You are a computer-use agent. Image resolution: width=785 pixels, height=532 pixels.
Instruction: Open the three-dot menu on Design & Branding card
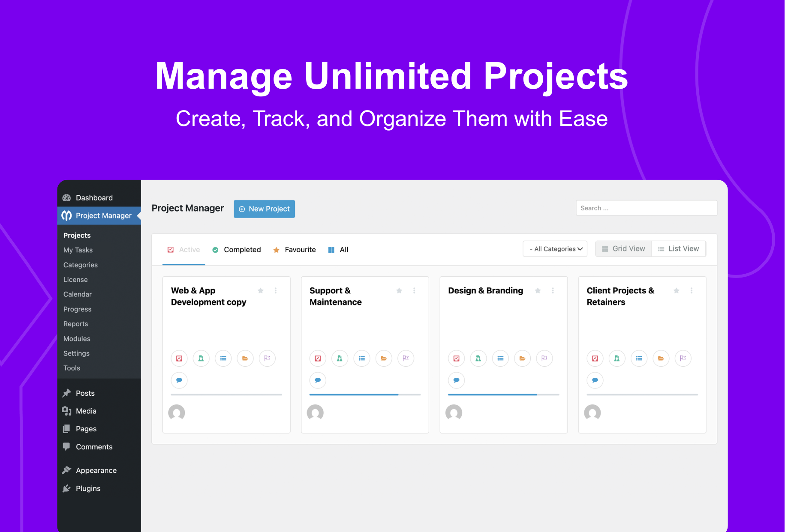[x=553, y=290]
